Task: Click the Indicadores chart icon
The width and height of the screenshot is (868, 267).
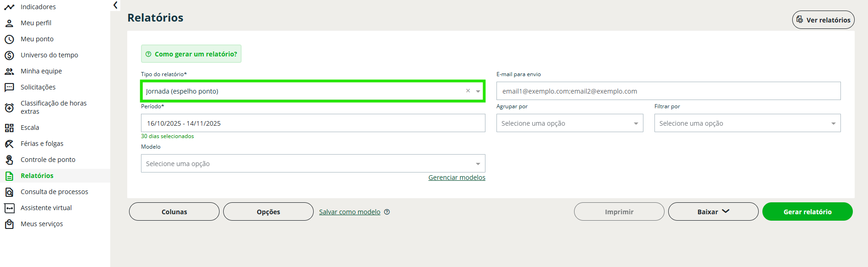Action: pos(9,7)
